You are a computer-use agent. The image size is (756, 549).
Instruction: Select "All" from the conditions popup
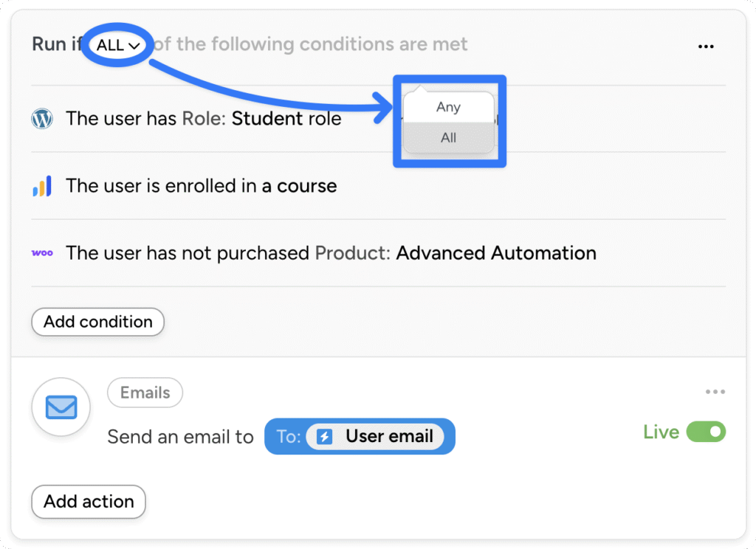coord(448,137)
